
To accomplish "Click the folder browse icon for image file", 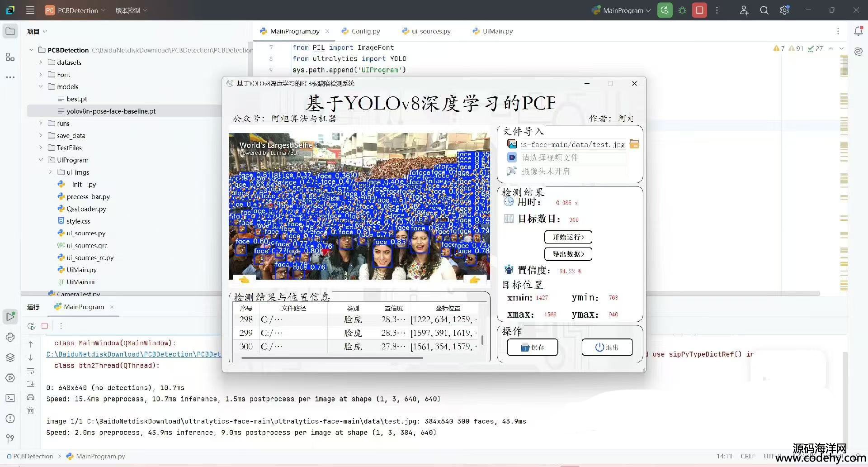I will click(x=634, y=144).
